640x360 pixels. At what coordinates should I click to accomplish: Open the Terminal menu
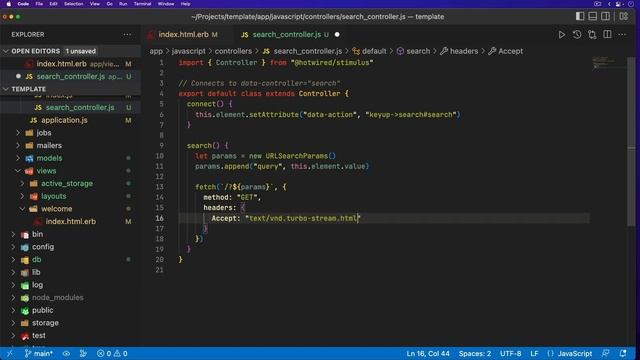[142, 4]
